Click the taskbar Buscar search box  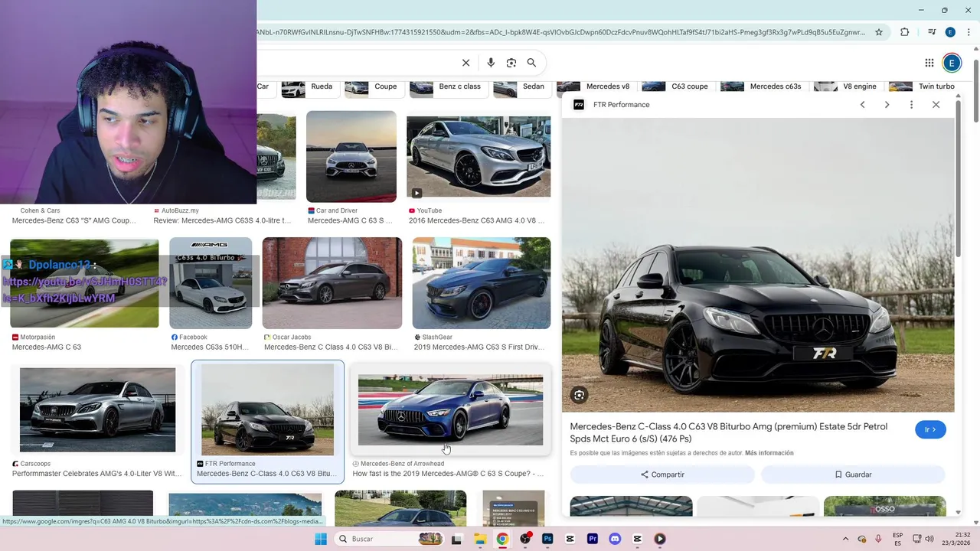(x=389, y=539)
